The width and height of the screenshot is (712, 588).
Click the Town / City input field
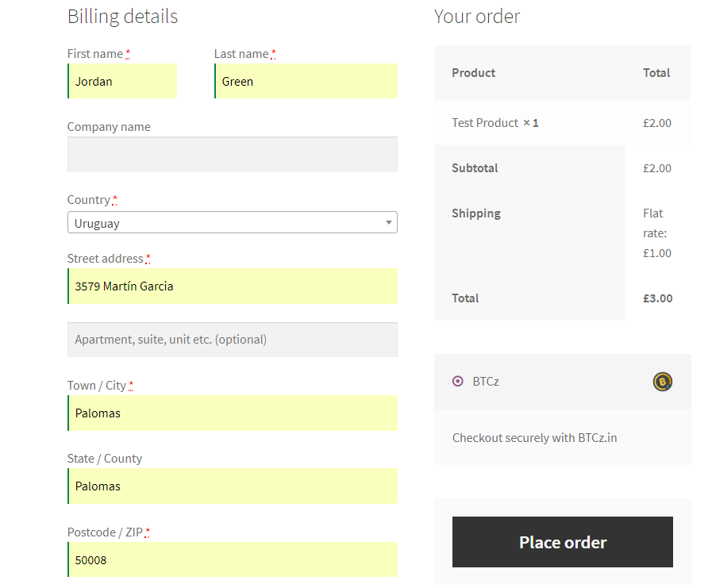pos(233,413)
